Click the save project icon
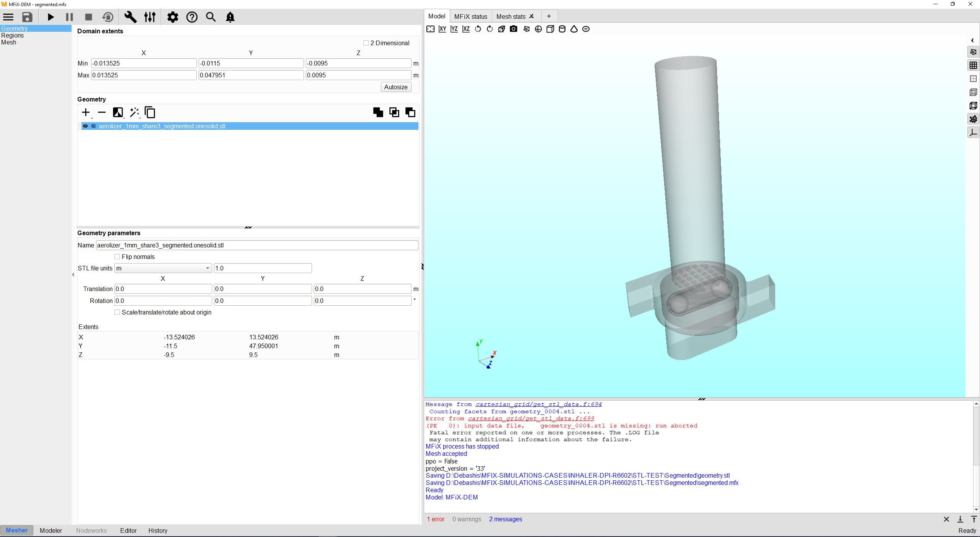The height and width of the screenshot is (537, 980). coord(27,17)
